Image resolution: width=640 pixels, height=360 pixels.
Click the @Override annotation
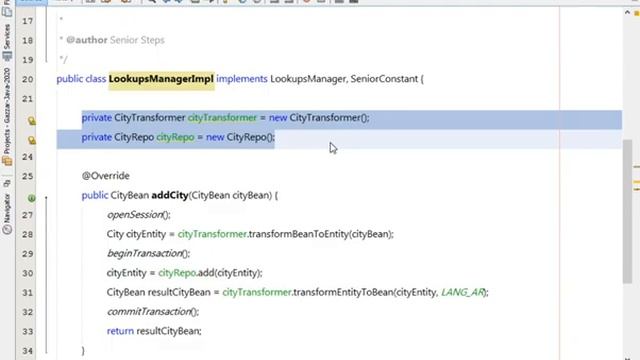click(x=106, y=176)
